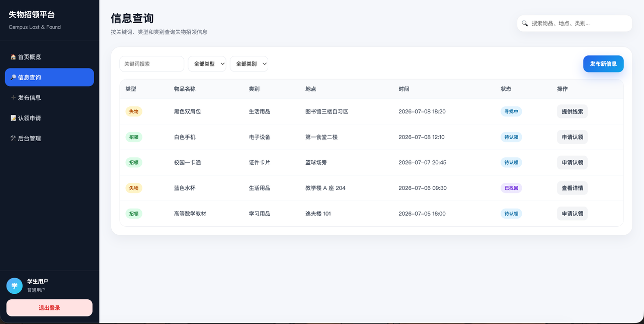Screen dimensions: 644x324
Task: Click the location 逸夫楼 101
Action: click(318, 214)
